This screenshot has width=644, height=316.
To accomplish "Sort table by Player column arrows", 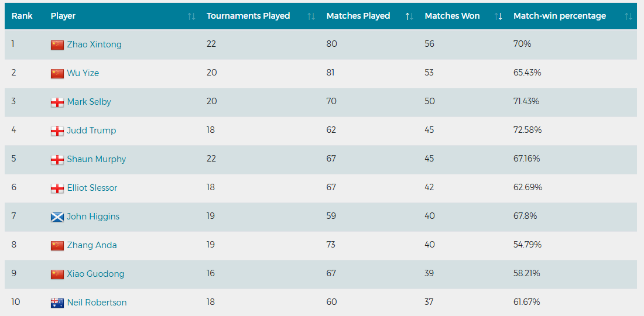I will tap(191, 16).
